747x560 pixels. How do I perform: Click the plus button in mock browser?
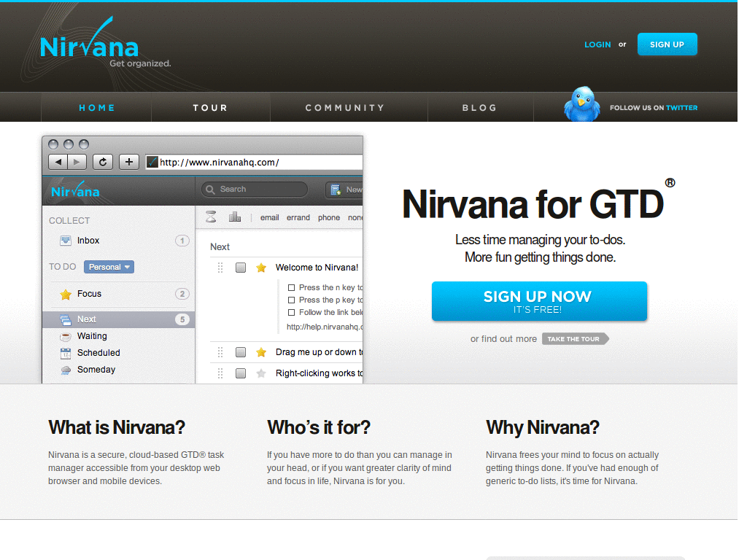click(128, 162)
